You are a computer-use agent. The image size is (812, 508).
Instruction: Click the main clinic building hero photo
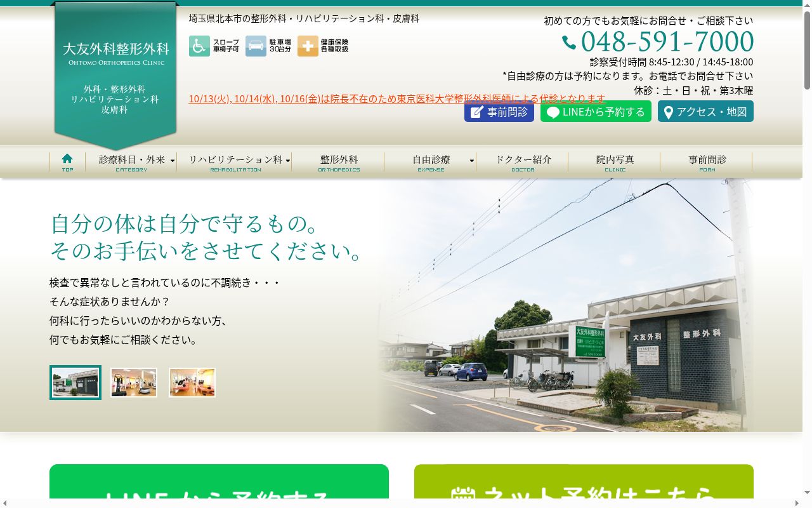(565, 305)
